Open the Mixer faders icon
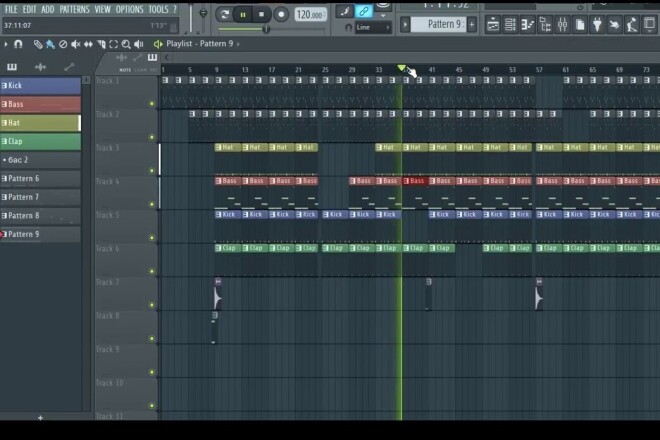 point(562,24)
